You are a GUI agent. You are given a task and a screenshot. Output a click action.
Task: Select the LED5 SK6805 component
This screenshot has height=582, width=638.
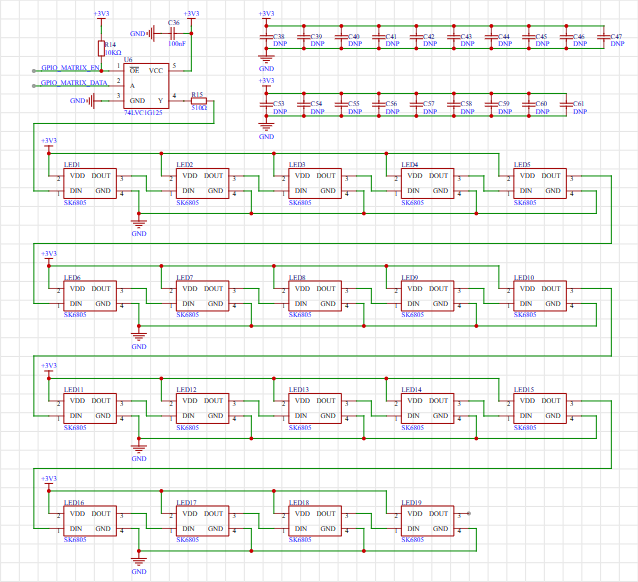coord(540,184)
